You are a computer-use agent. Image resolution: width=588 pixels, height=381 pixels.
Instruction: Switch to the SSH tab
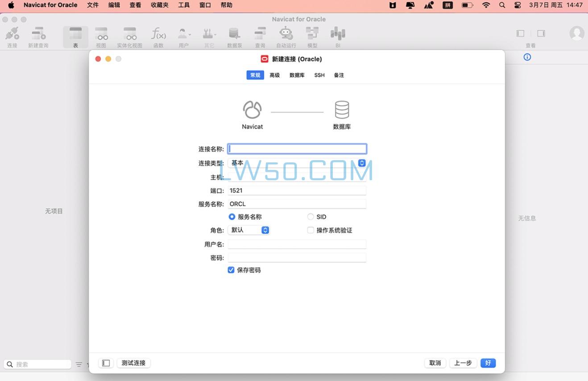click(x=319, y=75)
